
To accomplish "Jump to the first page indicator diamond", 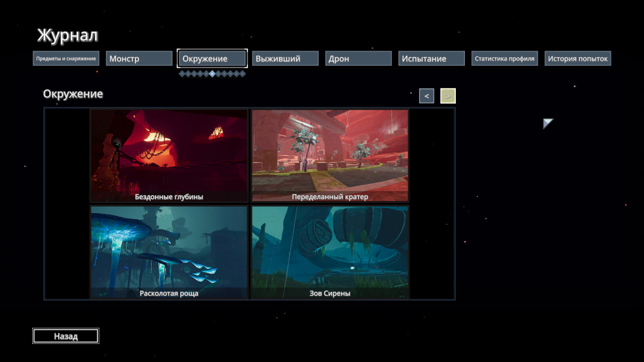I will click(182, 73).
